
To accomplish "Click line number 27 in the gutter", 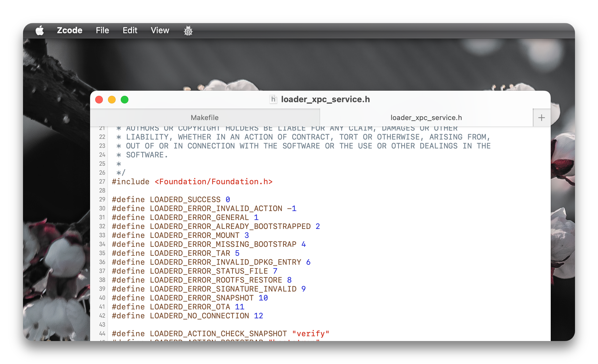I will point(102,182).
